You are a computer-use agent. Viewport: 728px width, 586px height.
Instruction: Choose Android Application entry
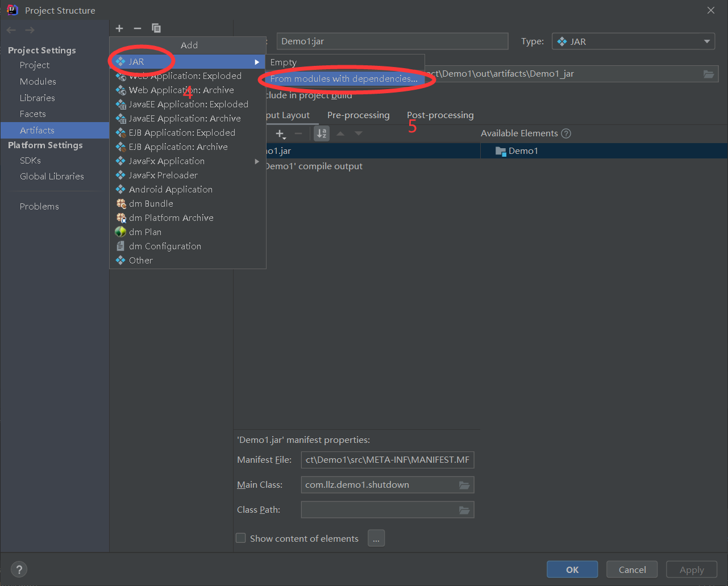(x=188, y=189)
